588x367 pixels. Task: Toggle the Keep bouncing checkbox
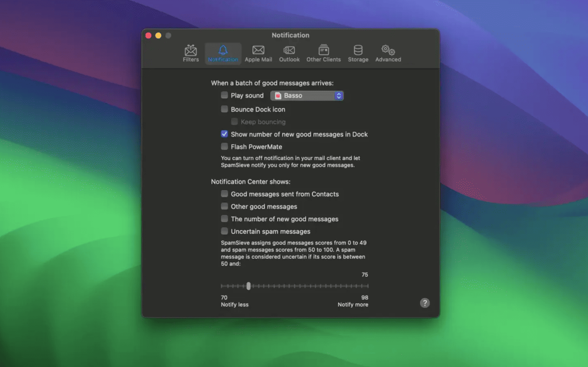click(234, 121)
